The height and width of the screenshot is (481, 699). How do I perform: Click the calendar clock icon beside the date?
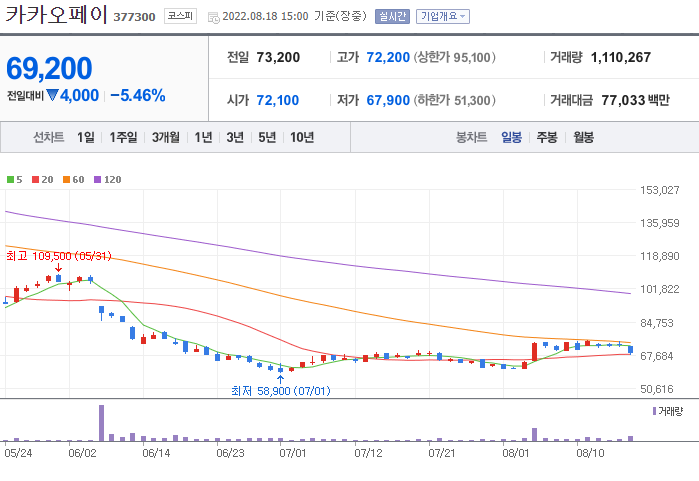click(x=214, y=17)
